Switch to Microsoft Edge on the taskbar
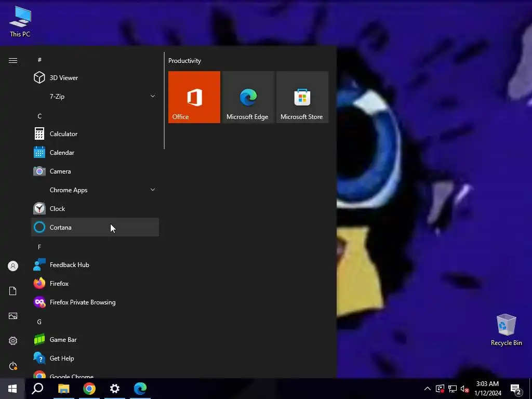The image size is (532, 399). 140,389
